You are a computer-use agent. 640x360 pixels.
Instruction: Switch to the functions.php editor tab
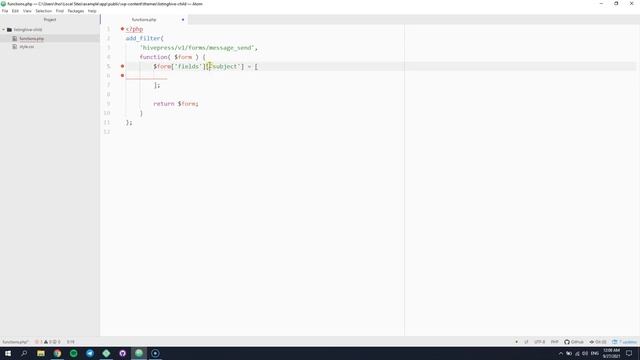[144, 20]
